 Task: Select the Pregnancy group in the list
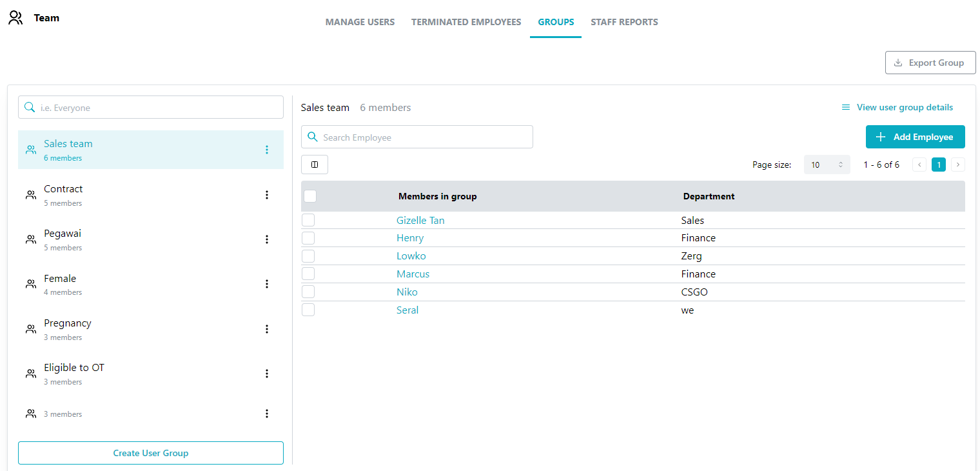[151, 329]
